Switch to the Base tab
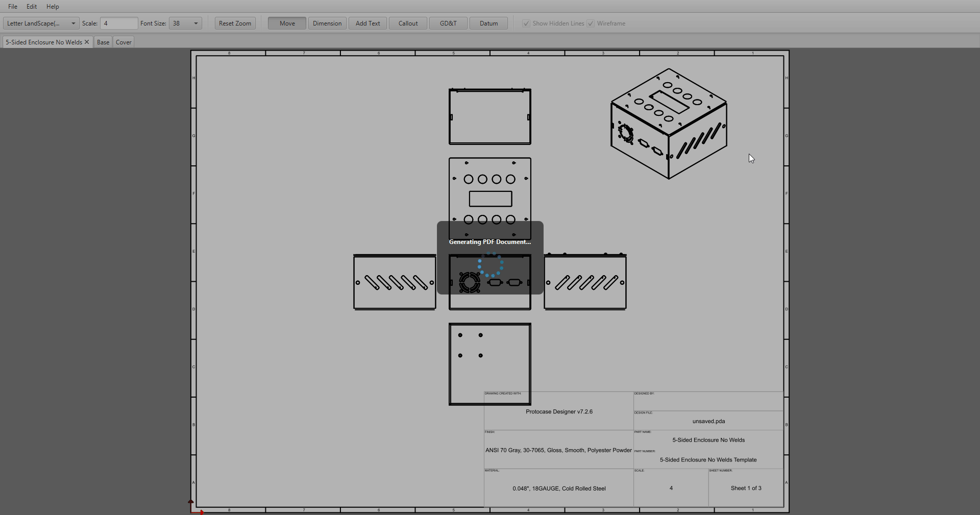 click(x=103, y=42)
